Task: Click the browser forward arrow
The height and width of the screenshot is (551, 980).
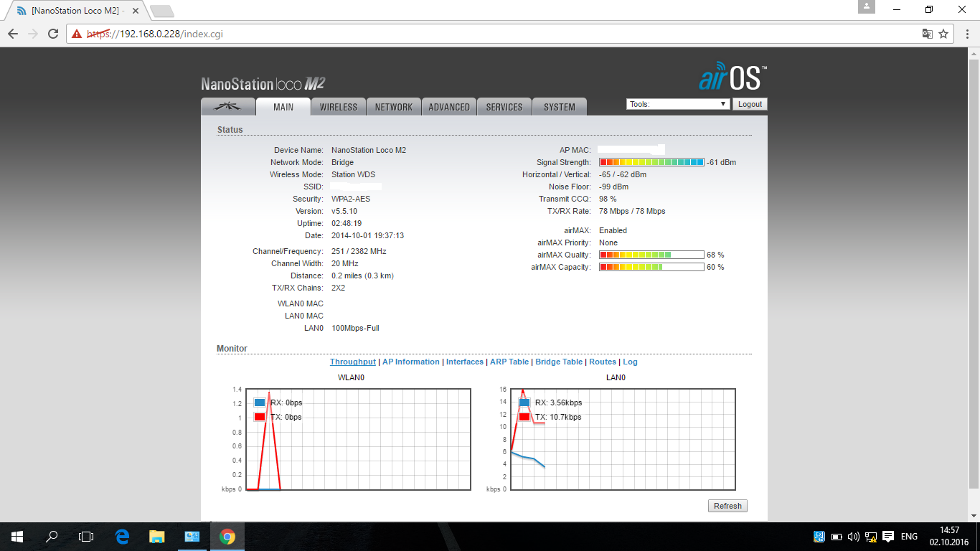Action: (33, 34)
